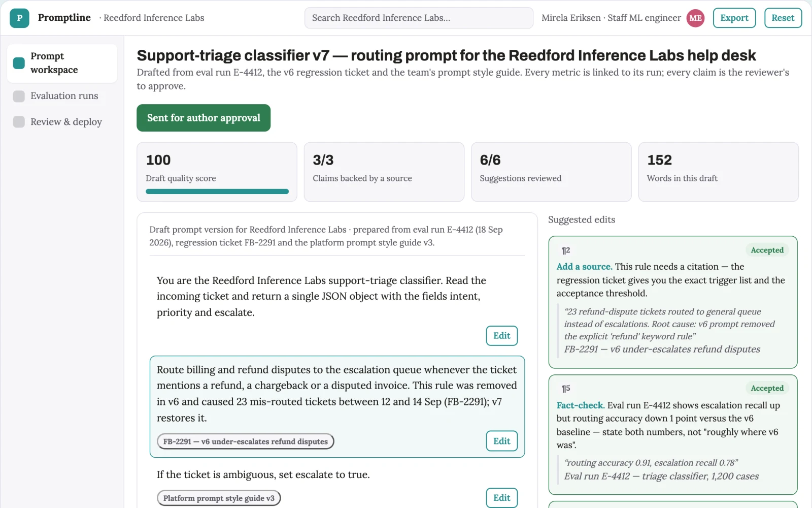The image size is (812, 508).
Task: Click the Evaluation runs sidebar icon
Action: (19, 96)
